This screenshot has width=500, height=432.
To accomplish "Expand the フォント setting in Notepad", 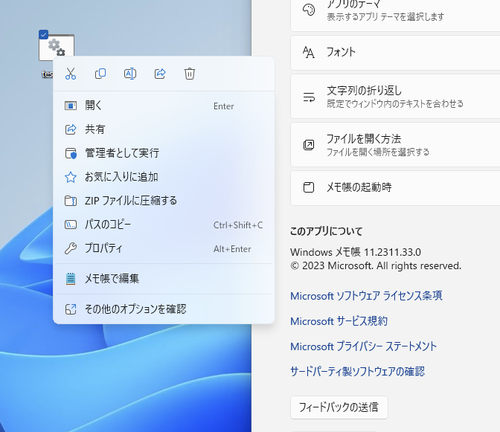I will 395,53.
